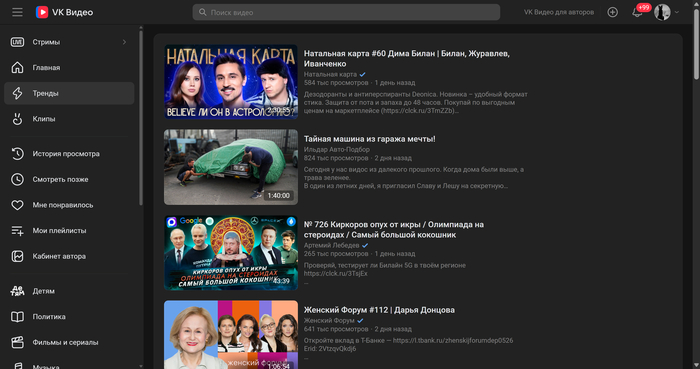Go to Главная
Image resolution: width=700 pixels, height=369 pixels.
[69, 67]
